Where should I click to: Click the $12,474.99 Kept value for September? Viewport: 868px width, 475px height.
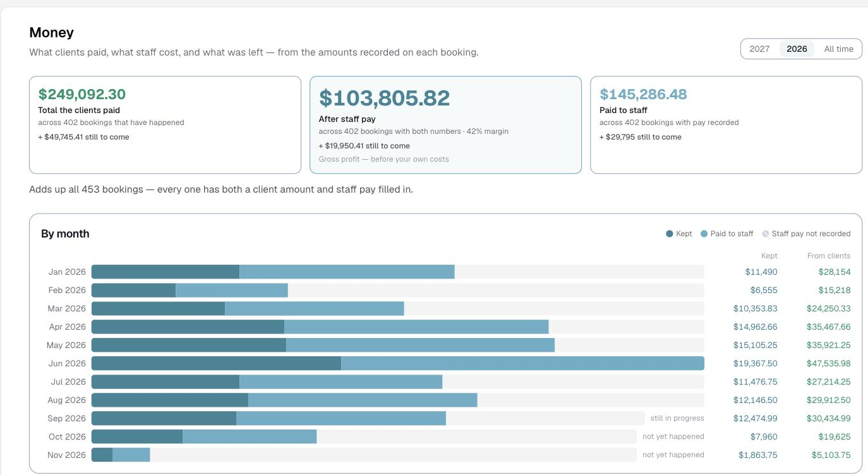(756, 418)
